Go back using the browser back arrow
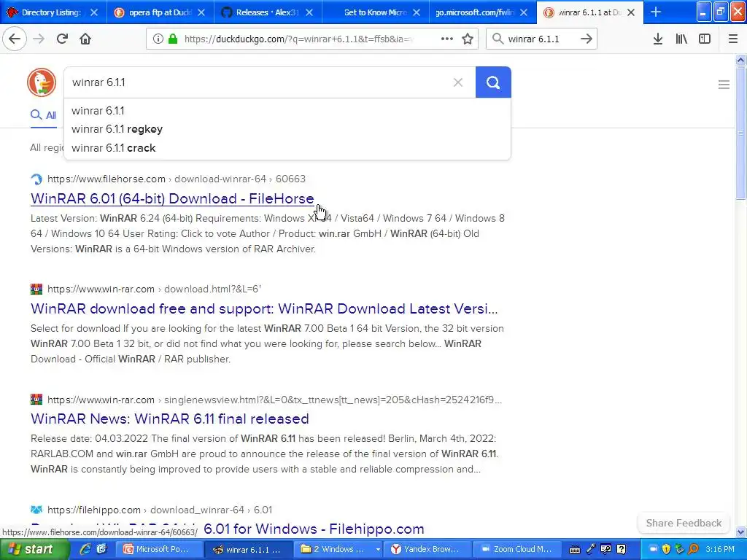The width and height of the screenshot is (747, 560). tap(15, 39)
